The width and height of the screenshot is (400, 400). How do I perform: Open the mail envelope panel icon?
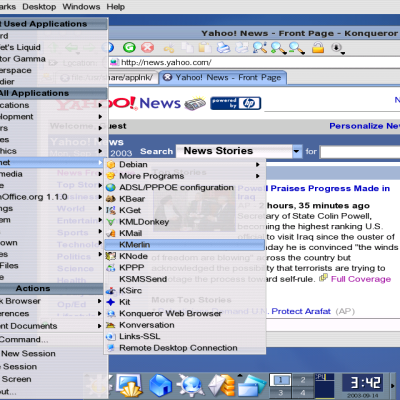coord(221,386)
